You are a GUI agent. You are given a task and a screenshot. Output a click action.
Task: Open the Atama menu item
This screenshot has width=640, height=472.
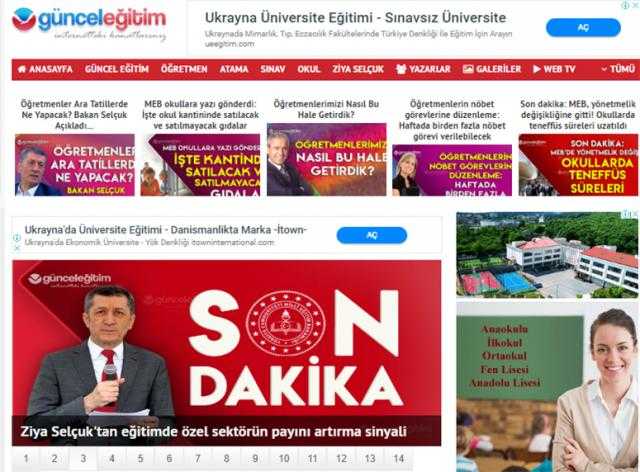234,69
